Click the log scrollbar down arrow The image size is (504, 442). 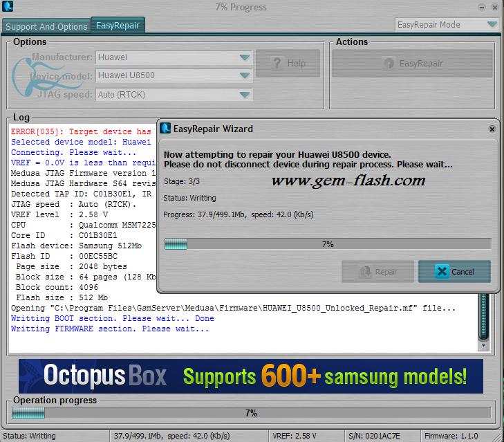click(483, 345)
